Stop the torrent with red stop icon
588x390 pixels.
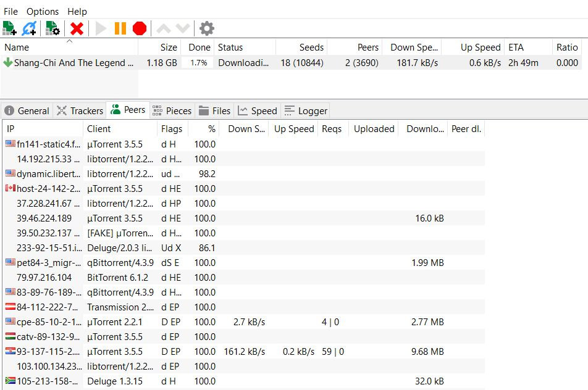pyautogui.click(x=140, y=28)
